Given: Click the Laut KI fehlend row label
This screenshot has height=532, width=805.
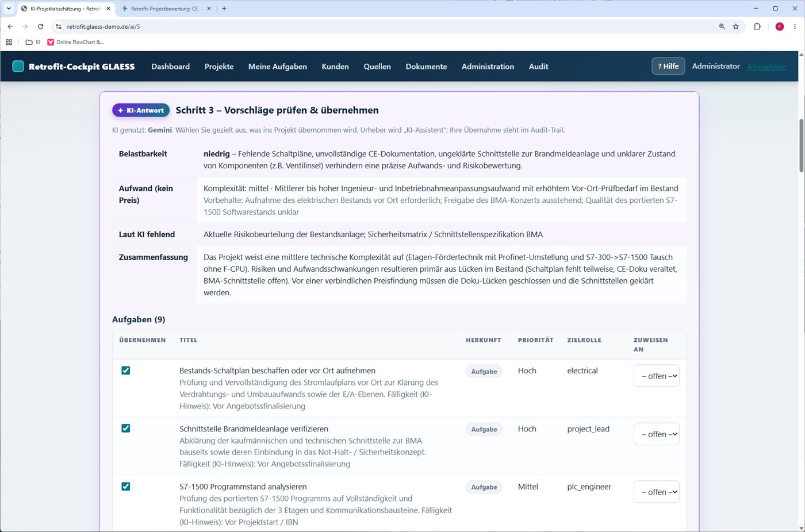Looking at the screenshot, I should coord(147,234).
